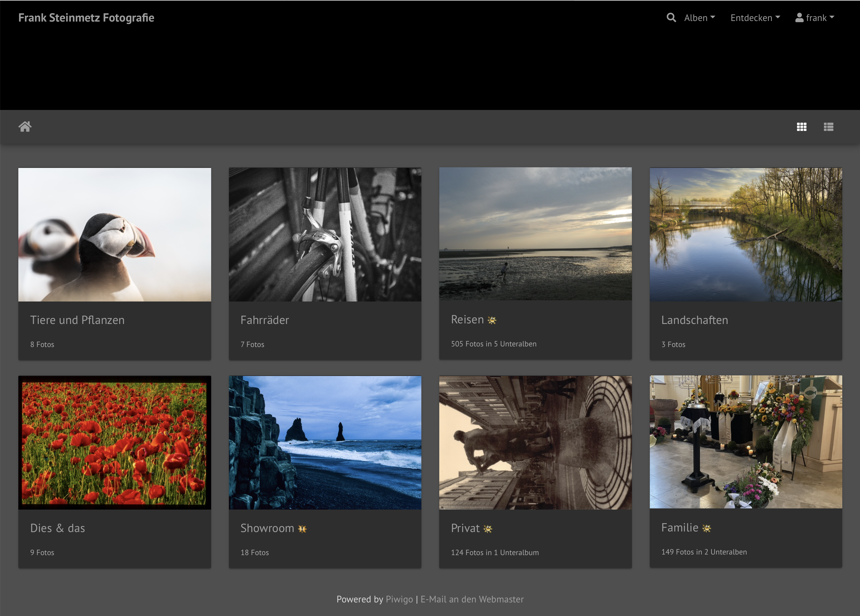Switch to list view layout
This screenshot has width=860, height=616.
[828, 127]
